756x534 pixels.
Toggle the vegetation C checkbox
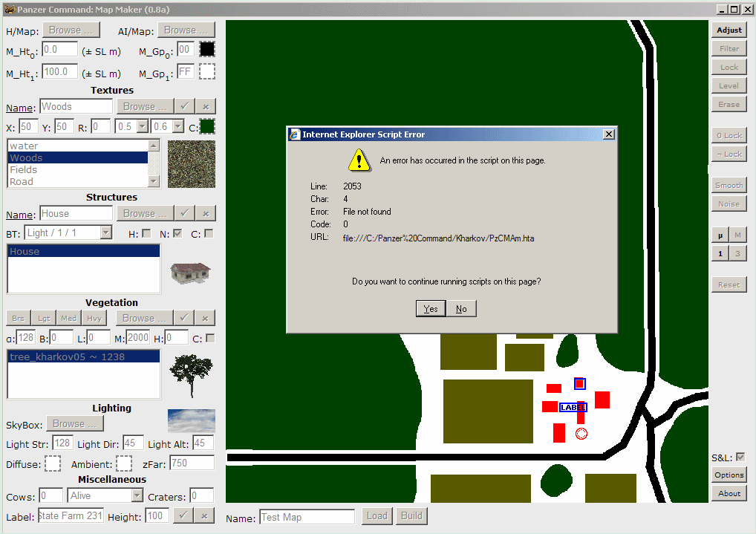tap(210, 338)
